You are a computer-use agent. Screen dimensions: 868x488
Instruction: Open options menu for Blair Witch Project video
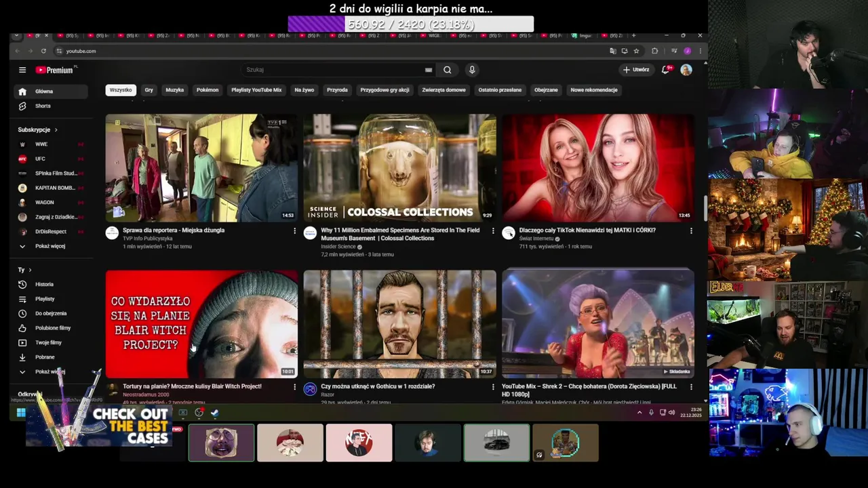pyautogui.click(x=294, y=387)
